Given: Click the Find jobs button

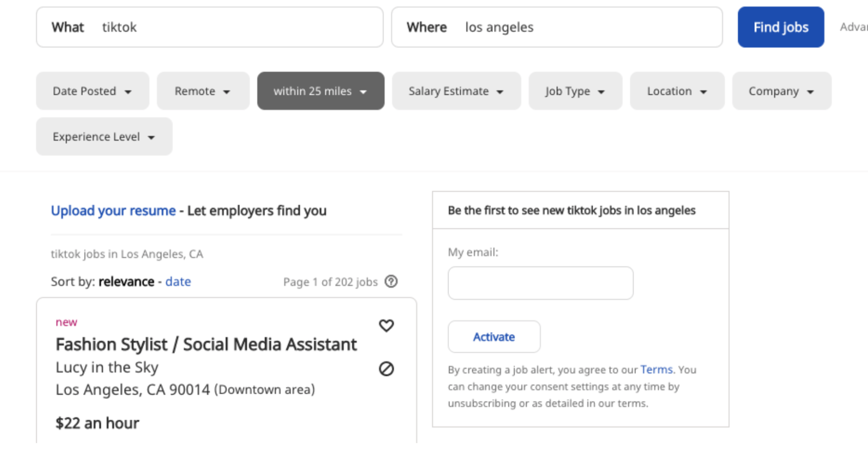Looking at the screenshot, I should (x=781, y=27).
